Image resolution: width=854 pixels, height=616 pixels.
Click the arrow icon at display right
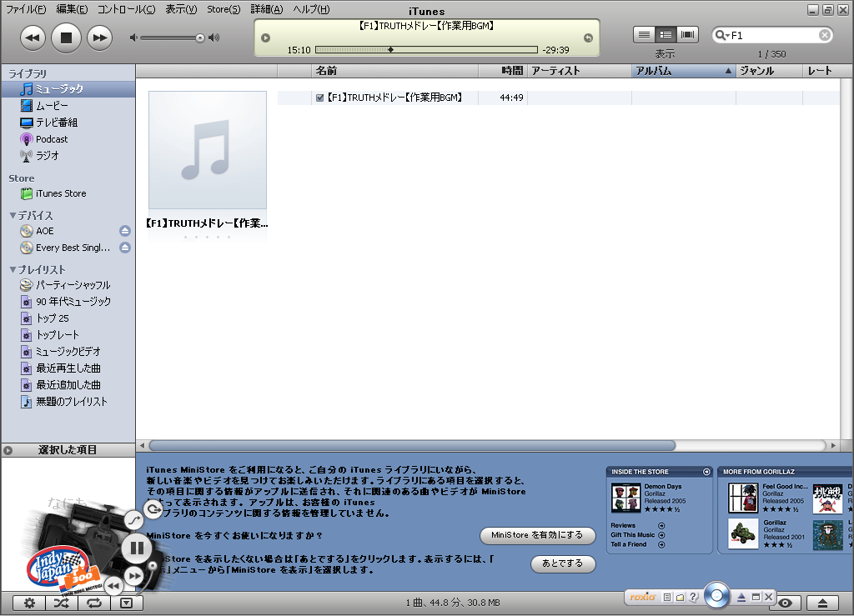588,38
